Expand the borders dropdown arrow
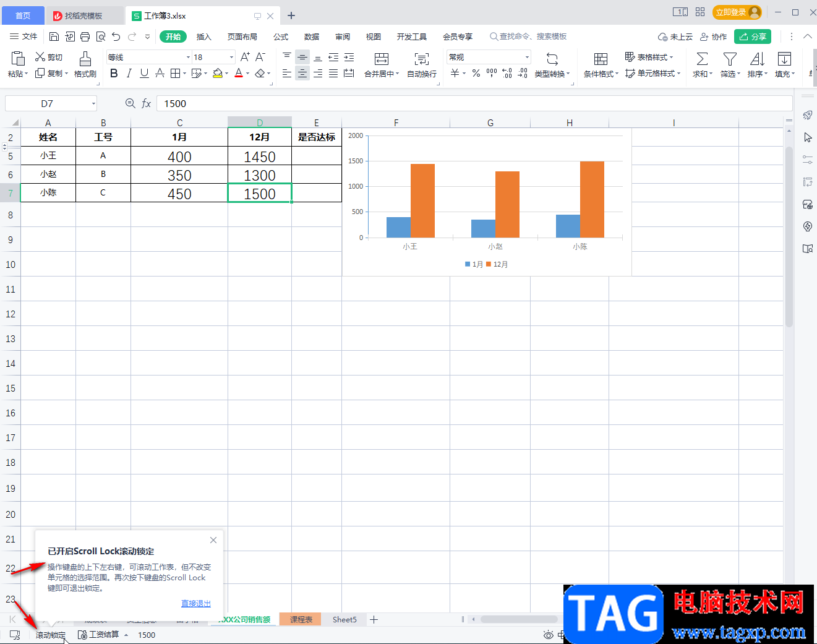 click(185, 74)
